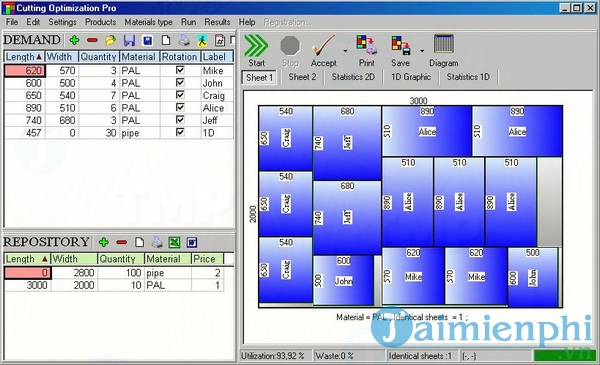Open the Results menu
Screen dimensions: 600x365
tap(217, 22)
